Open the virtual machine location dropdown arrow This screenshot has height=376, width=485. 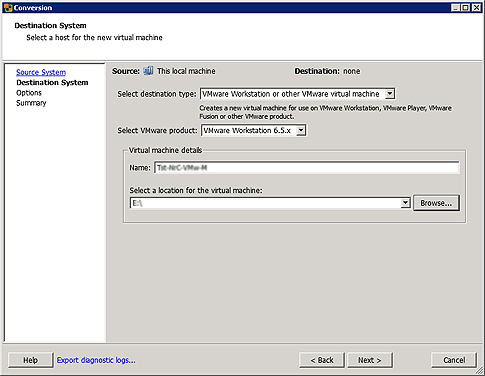click(x=405, y=203)
